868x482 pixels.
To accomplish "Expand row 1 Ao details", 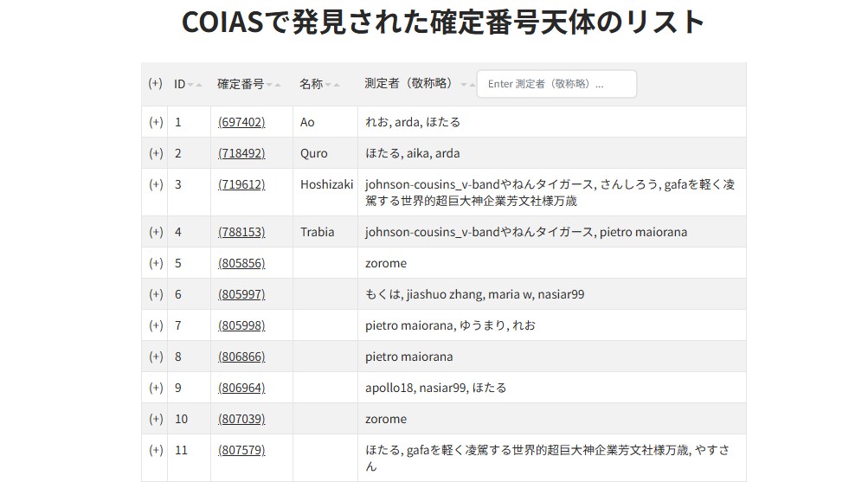I will point(156,122).
